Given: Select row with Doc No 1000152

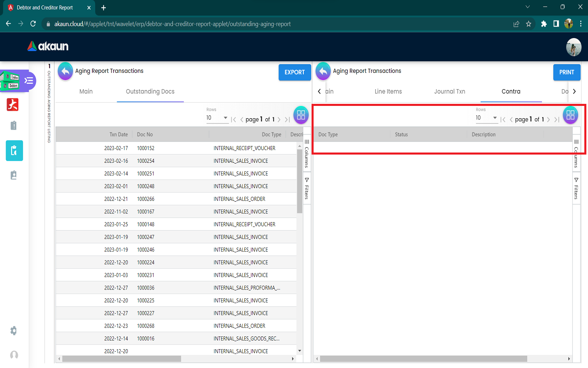Looking at the screenshot, I should (146, 148).
